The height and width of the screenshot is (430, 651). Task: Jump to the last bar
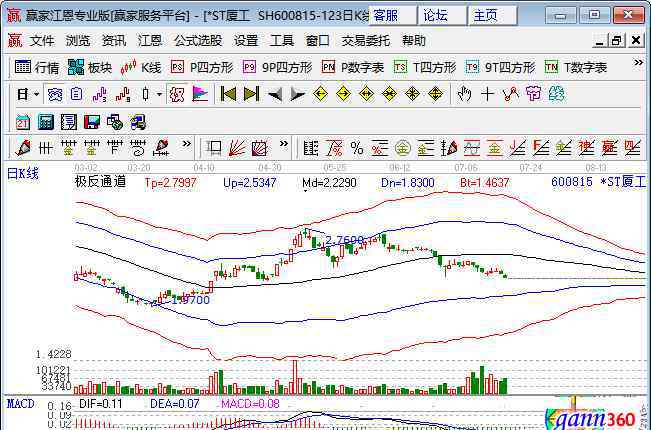click(x=252, y=95)
